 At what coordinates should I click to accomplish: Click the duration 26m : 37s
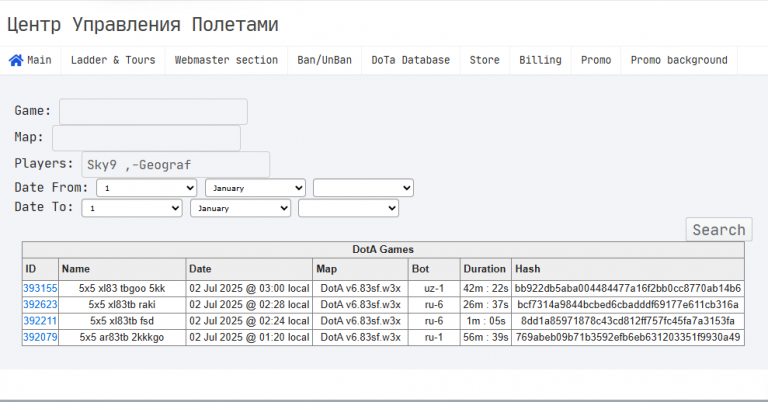(486, 305)
